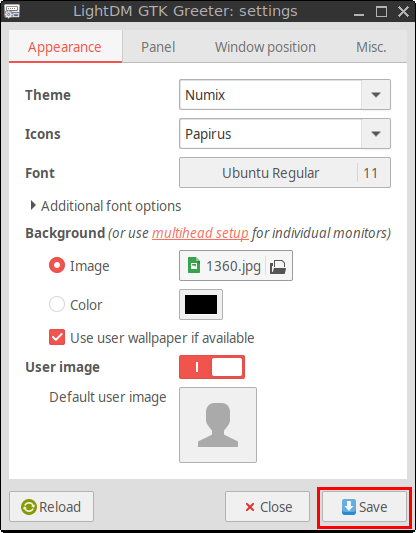Screen dimensions: 416x533
Task: Click the Papirus icons combo box field
Action: tap(270, 134)
